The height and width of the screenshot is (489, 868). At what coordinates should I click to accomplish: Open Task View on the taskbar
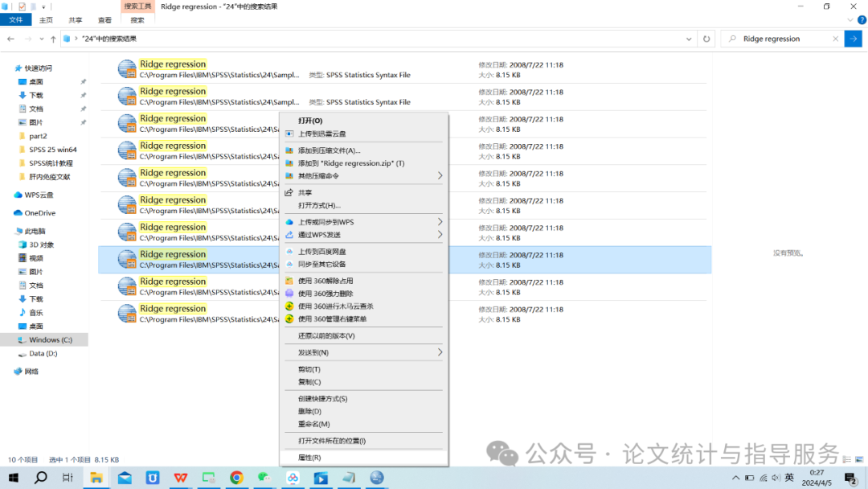68,478
